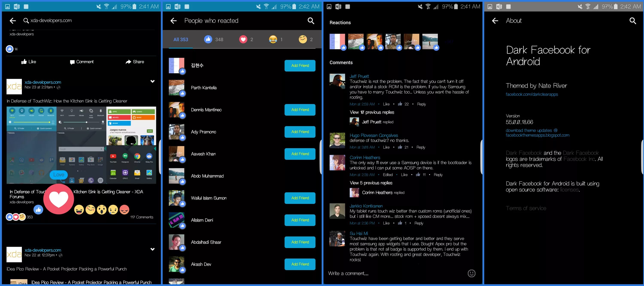Image resolution: width=644 pixels, height=286 pixels.
Task: Tap the blue Like thumb reaction bubble
Action: tap(38, 210)
